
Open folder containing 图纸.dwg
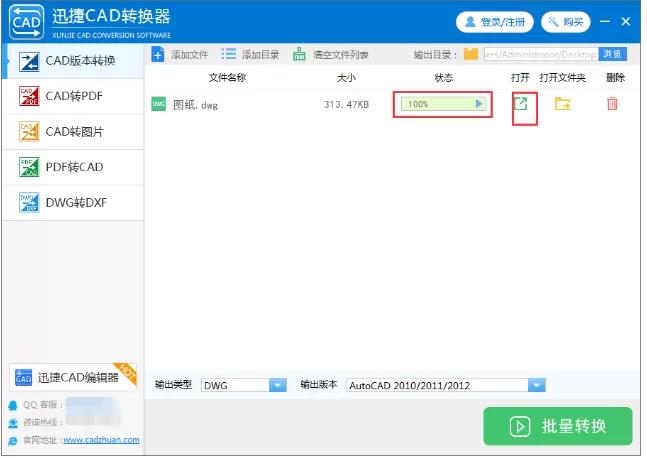click(562, 104)
